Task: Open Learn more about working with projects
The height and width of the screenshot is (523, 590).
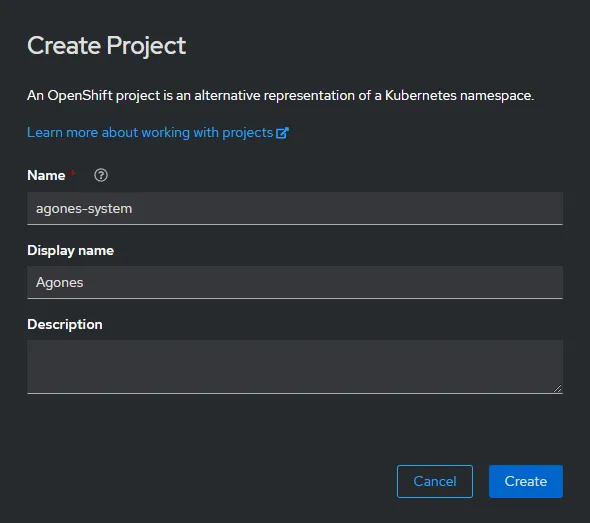Action: click(158, 133)
